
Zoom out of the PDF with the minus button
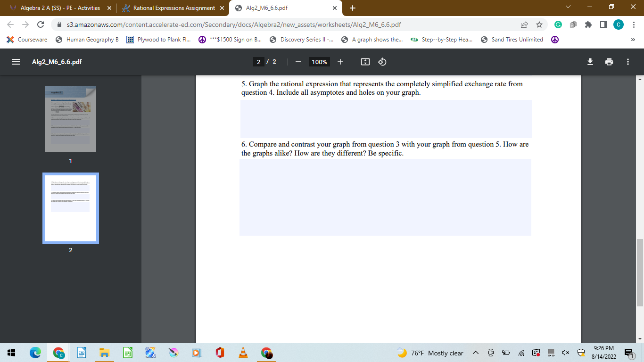tap(298, 62)
